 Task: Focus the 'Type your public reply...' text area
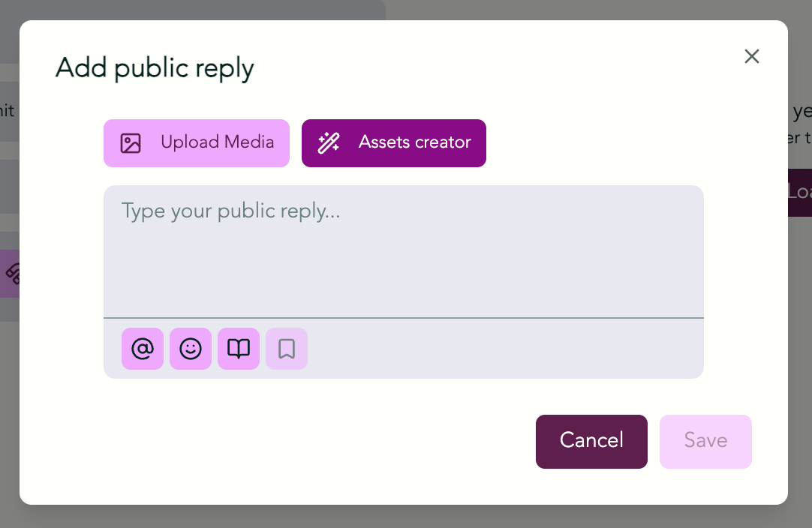click(404, 251)
